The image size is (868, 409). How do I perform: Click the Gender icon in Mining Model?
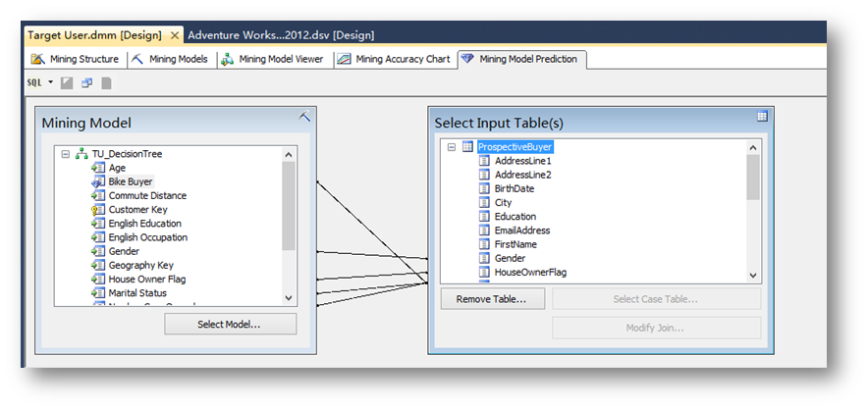[x=98, y=251]
